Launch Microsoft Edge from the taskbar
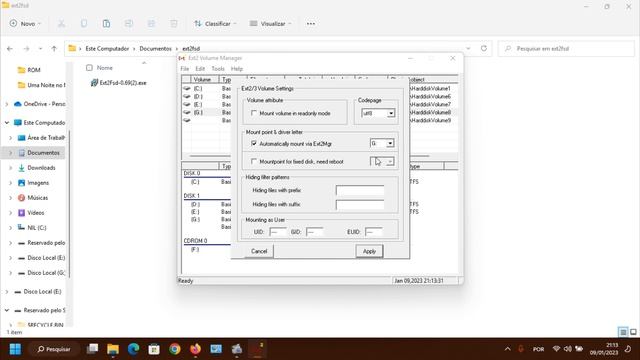The width and height of the screenshot is (640, 360). pos(133,349)
